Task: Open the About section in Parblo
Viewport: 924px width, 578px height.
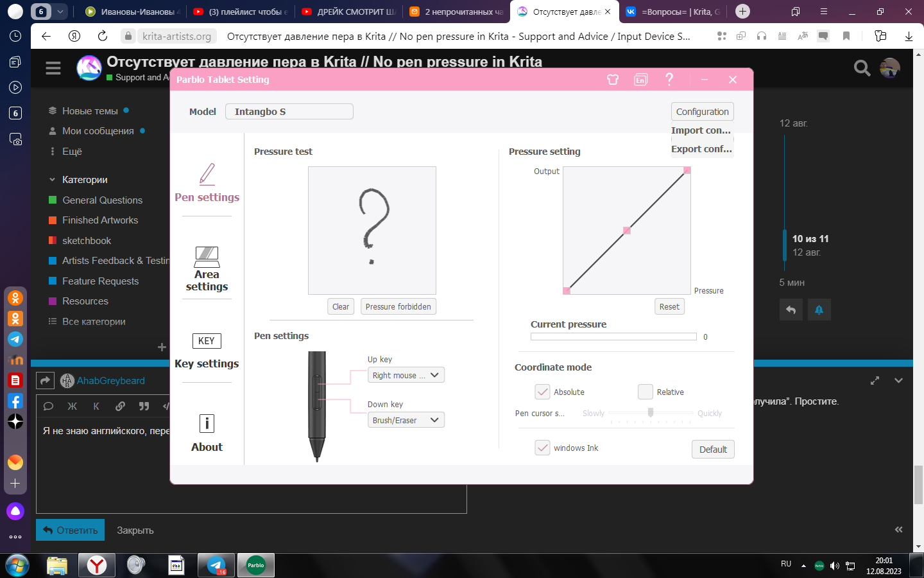Action: (x=207, y=433)
